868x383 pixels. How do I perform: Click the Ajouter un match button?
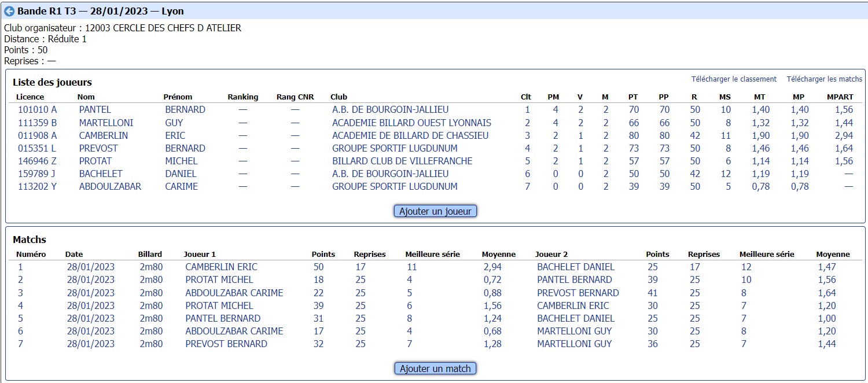435,369
